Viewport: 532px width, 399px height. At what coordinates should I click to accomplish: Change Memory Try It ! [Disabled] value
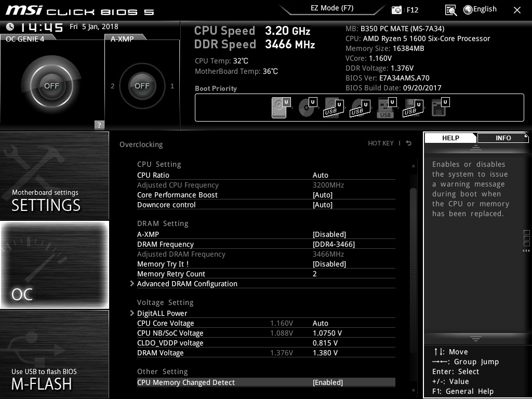(329, 264)
